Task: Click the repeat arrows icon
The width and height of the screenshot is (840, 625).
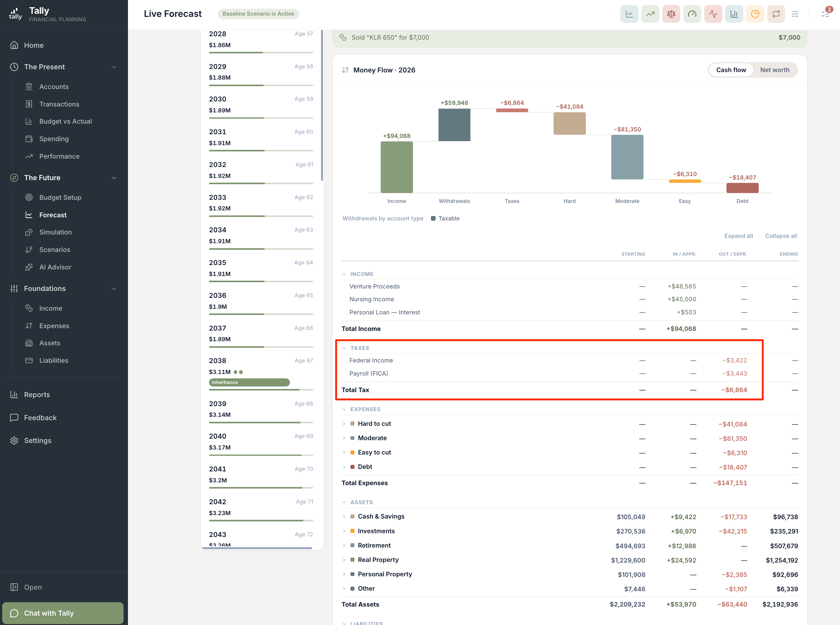Action: click(x=776, y=14)
